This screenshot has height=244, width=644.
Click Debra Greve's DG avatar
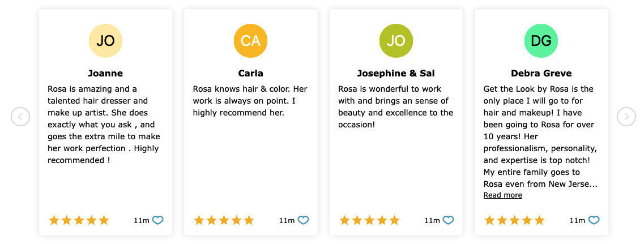(541, 41)
